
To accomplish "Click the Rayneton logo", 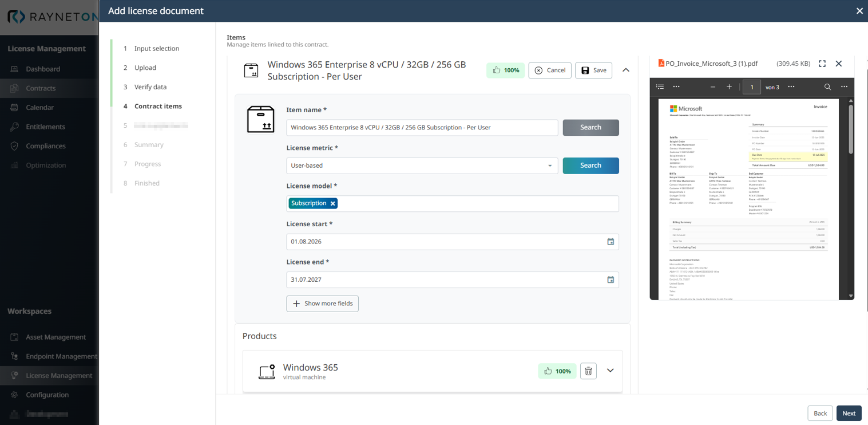I will click(53, 17).
